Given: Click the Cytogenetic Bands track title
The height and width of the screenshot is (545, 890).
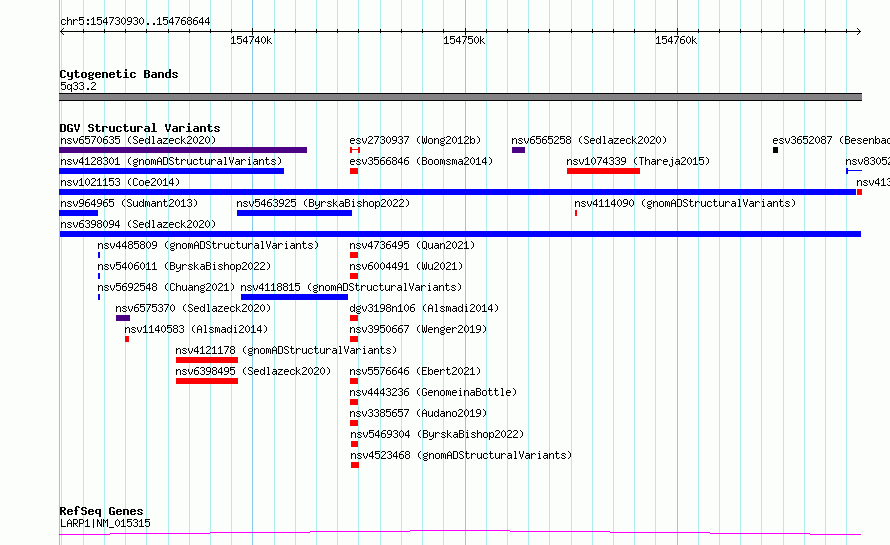Looking at the screenshot, I should pos(119,74).
